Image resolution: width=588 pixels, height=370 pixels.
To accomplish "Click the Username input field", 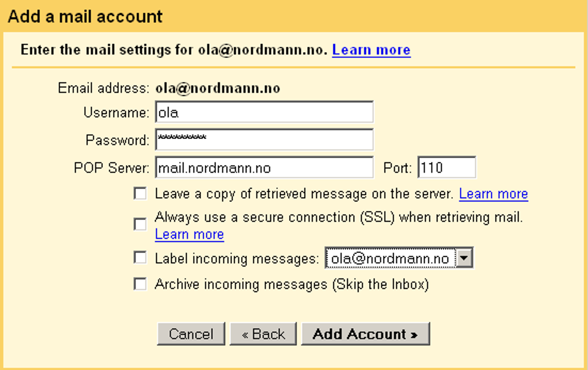I will 264,112.
